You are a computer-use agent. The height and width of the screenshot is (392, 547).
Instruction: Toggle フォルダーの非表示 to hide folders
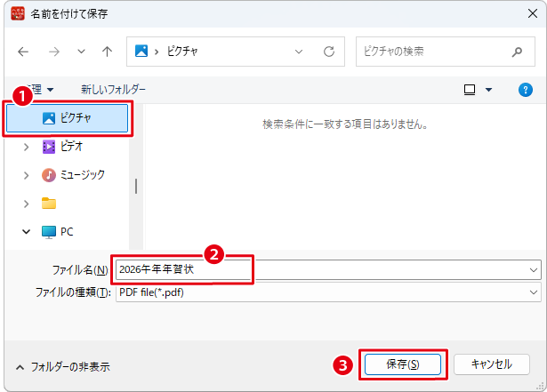tap(62, 366)
